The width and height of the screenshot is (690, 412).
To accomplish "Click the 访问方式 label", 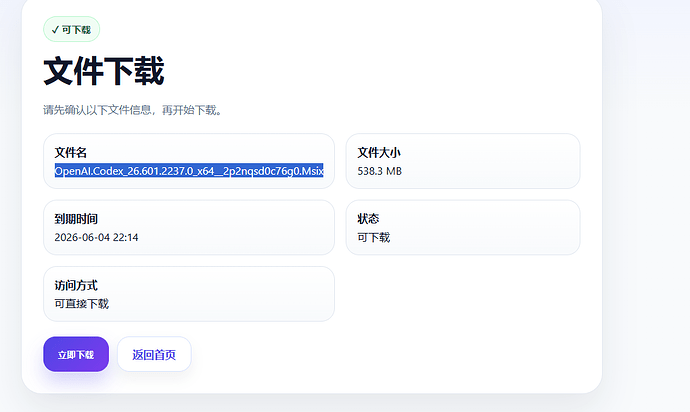I will click(x=76, y=285).
